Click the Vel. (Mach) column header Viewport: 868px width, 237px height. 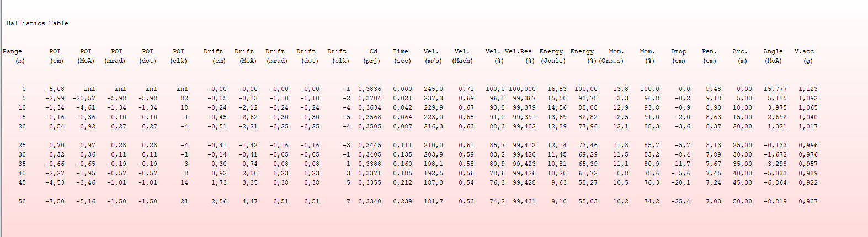point(462,56)
